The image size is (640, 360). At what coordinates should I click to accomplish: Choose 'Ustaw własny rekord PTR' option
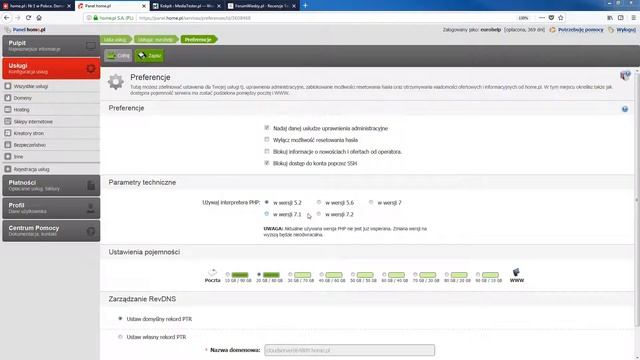[120, 337]
